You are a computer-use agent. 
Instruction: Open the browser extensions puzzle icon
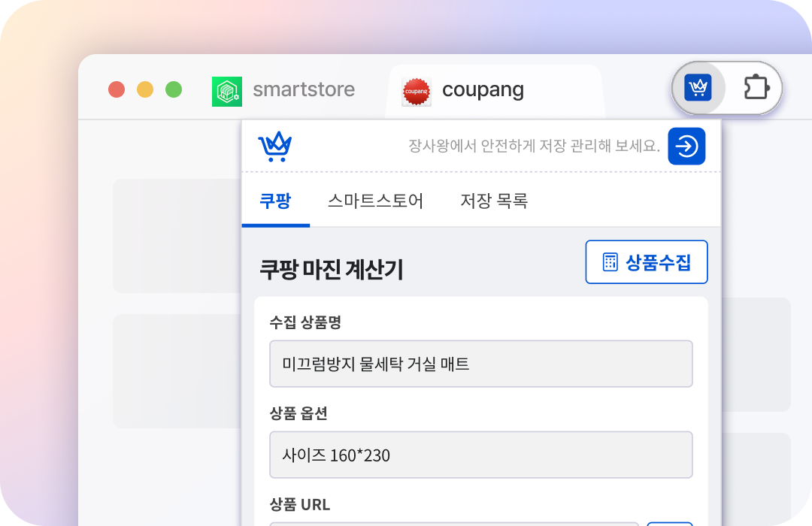pos(756,87)
